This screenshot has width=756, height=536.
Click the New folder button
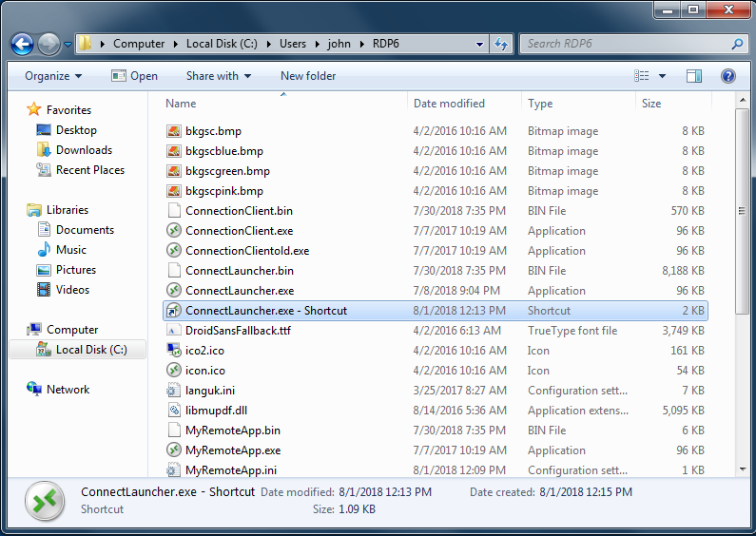(308, 76)
